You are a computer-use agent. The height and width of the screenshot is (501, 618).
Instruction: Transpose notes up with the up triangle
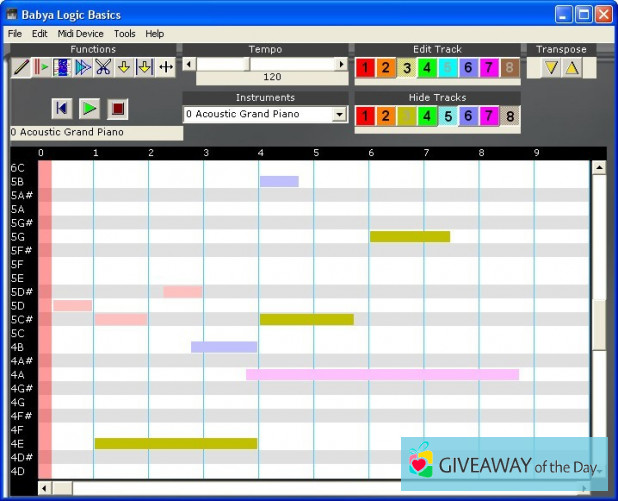tap(571, 68)
